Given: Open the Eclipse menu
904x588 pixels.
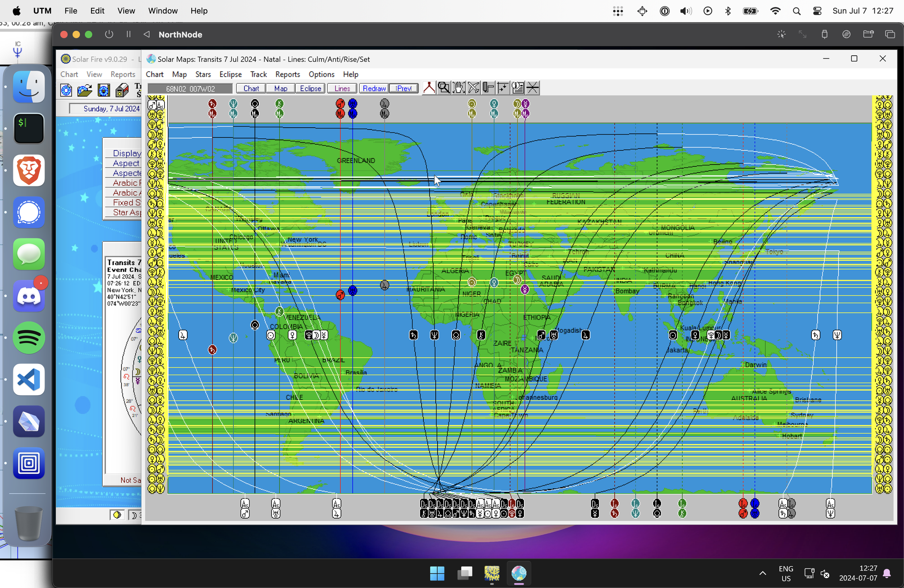Looking at the screenshot, I should click(x=231, y=74).
